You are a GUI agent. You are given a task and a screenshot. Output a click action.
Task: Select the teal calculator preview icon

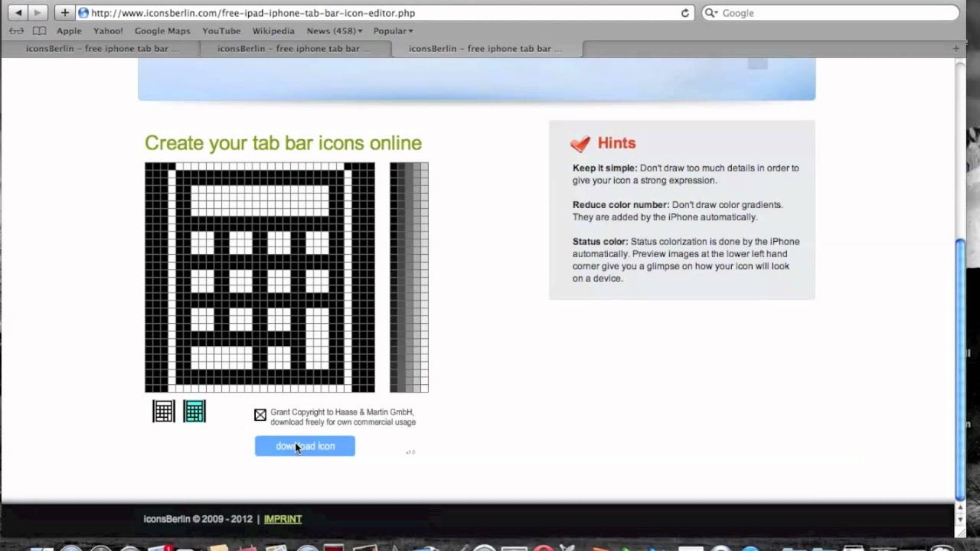tap(194, 411)
